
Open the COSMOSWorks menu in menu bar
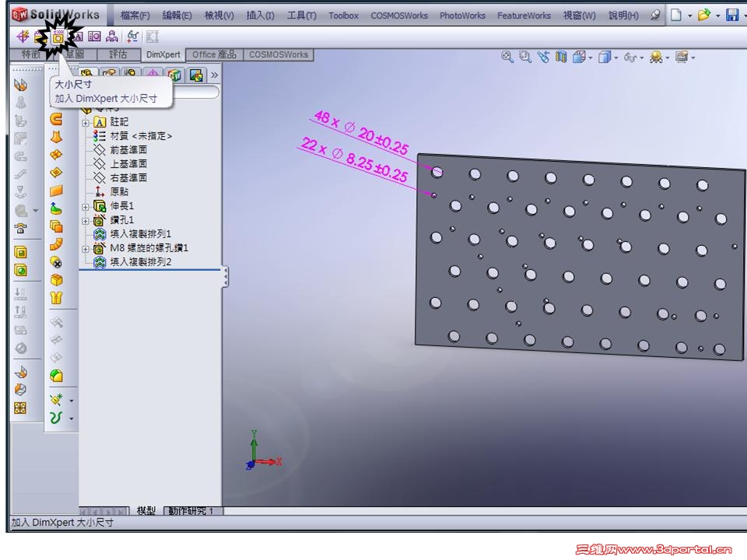[x=399, y=16]
